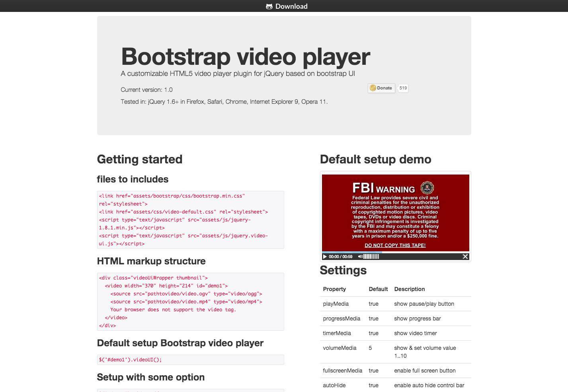Click "enable auto hide control bar" description
This screenshot has width=568, height=392.
click(x=429, y=385)
